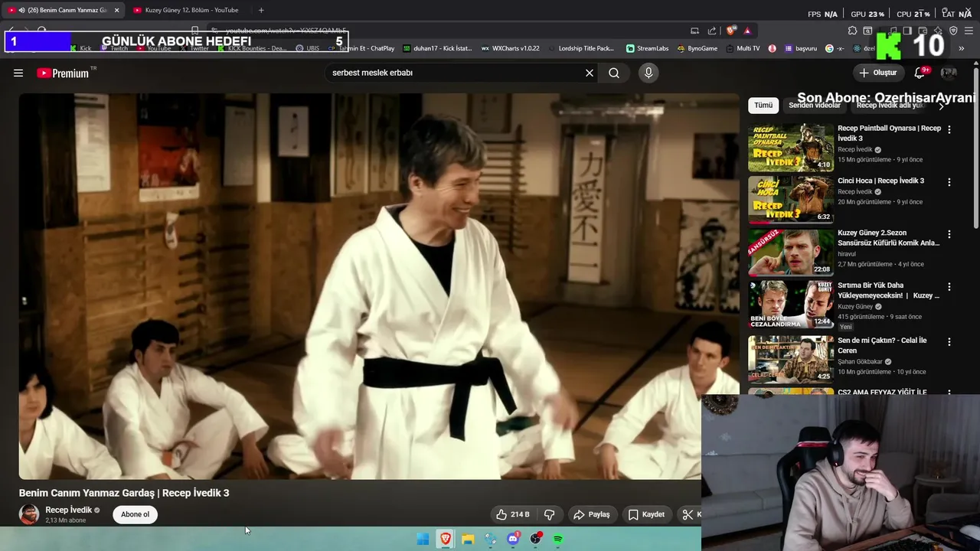Start voice search with the microphone
The height and width of the screenshot is (551, 980).
pyautogui.click(x=648, y=73)
